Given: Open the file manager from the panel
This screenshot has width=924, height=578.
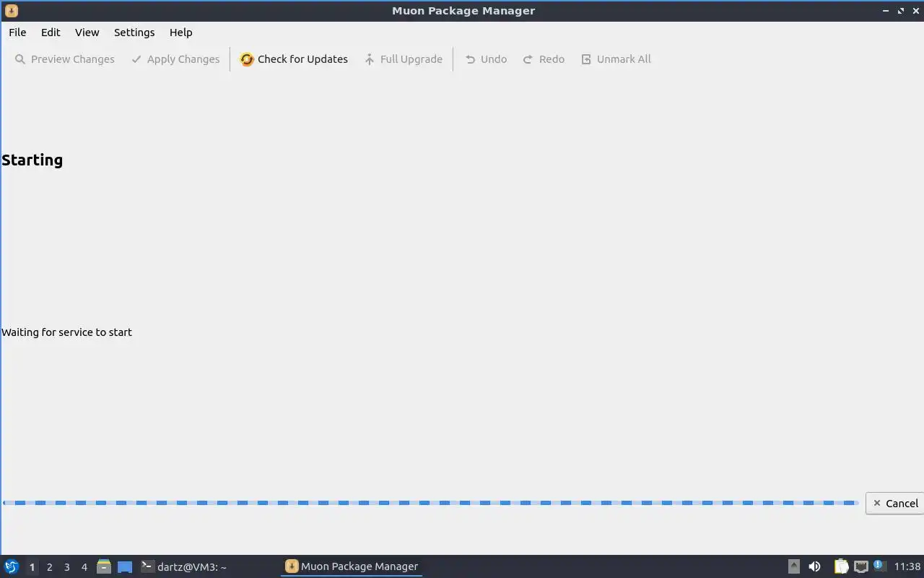Looking at the screenshot, I should tap(104, 567).
